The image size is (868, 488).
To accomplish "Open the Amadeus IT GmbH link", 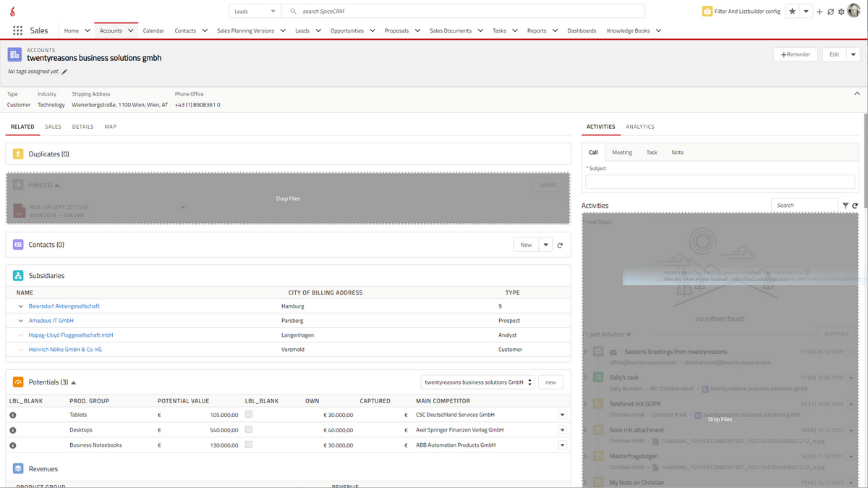I will coord(51,321).
